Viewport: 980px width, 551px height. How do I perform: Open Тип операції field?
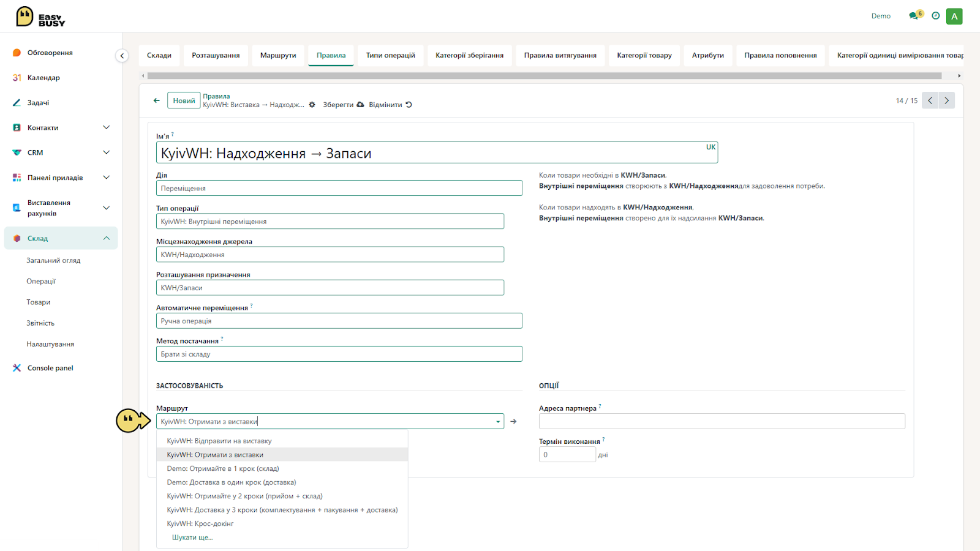click(x=330, y=221)
